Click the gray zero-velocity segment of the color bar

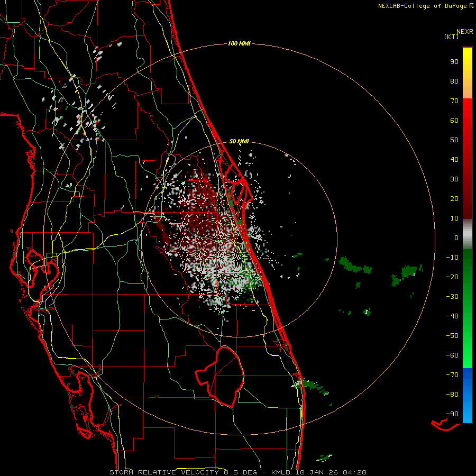(x=467, y=234)
